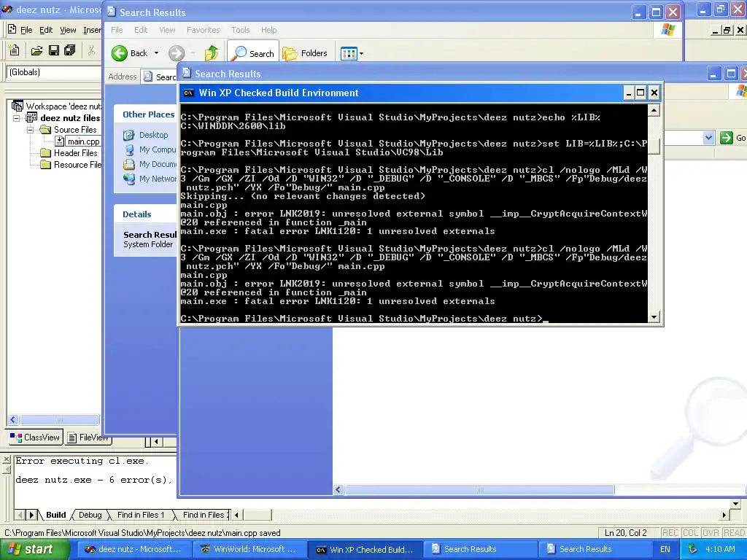This screenshot has width=747, height=560.
Task: Open My Documents link in Other Places
Action: (158, 164)
